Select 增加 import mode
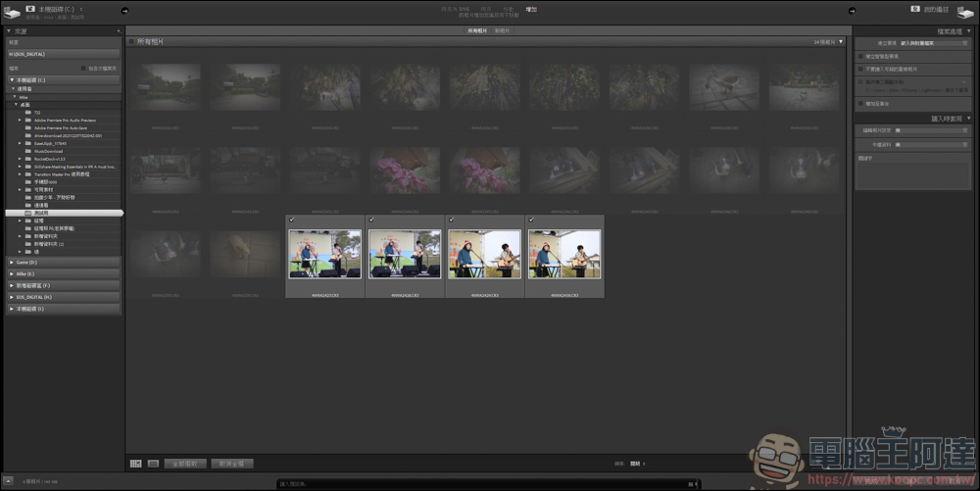 click(530, 10)
